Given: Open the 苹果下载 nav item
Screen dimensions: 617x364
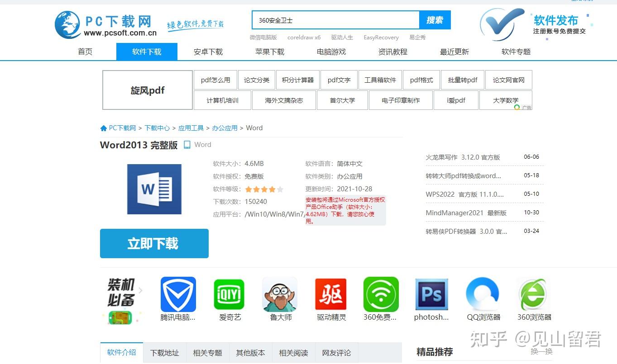Looking at the screenshot, I should [x=270, y=52].
